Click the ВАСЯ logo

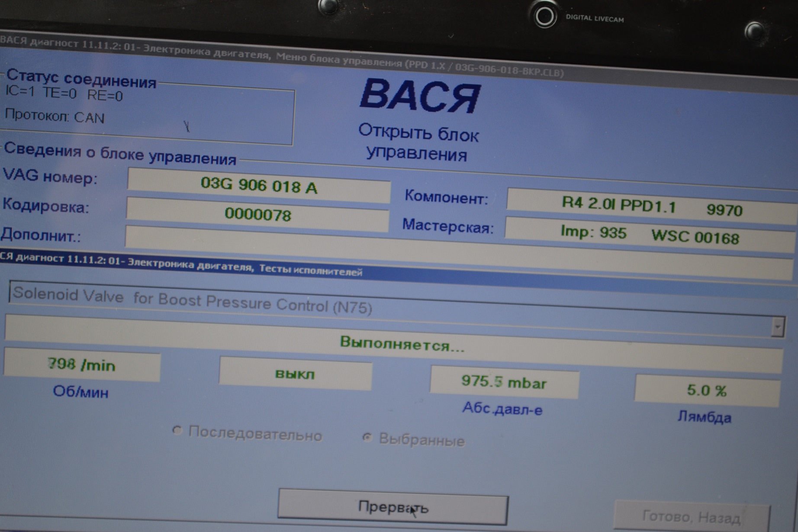tap(420, 96)
